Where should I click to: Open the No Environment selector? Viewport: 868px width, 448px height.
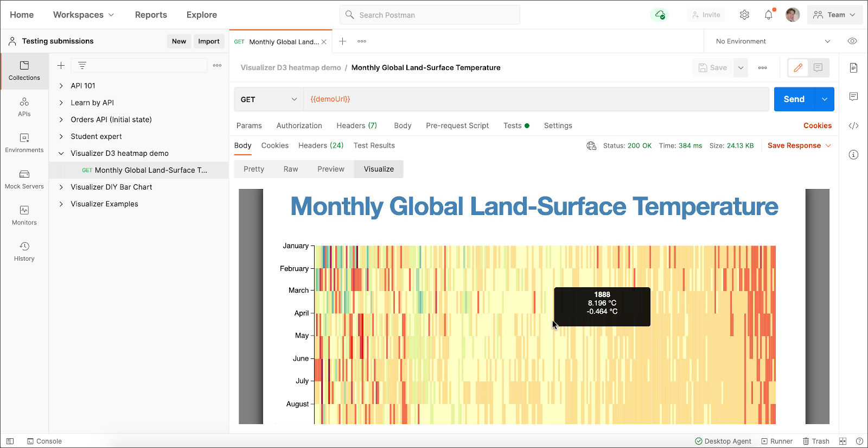773,41
